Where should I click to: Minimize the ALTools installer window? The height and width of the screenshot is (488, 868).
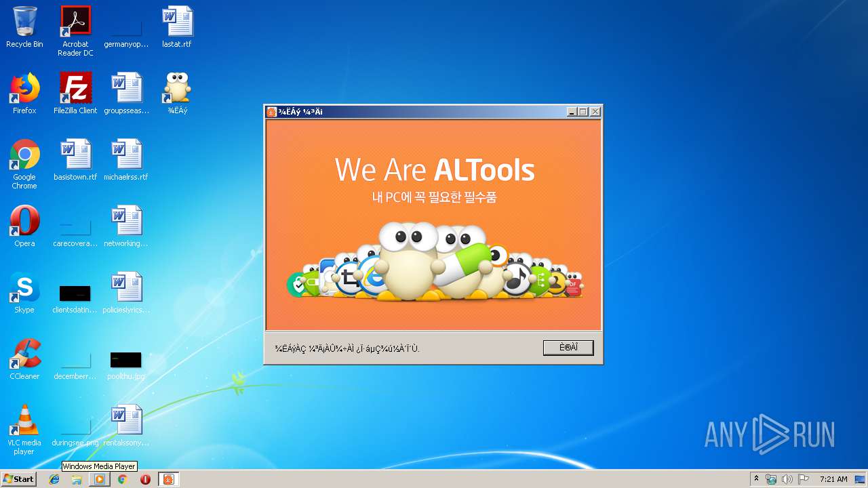coord(572,112)
